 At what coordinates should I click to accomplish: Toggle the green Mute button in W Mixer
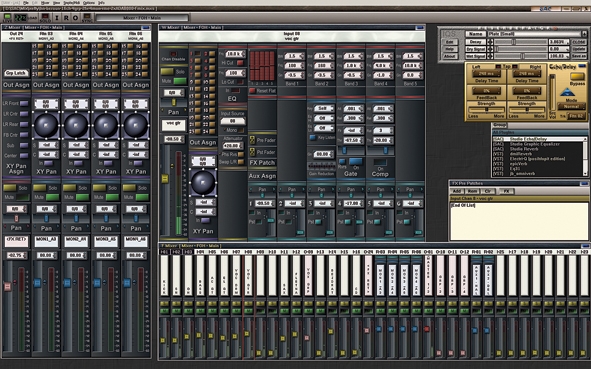point(180,81)
